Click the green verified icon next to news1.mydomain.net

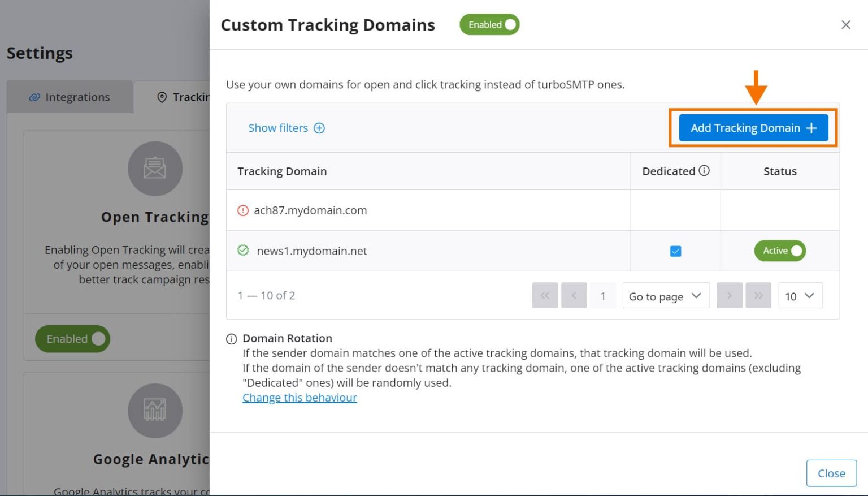point(242,251)
